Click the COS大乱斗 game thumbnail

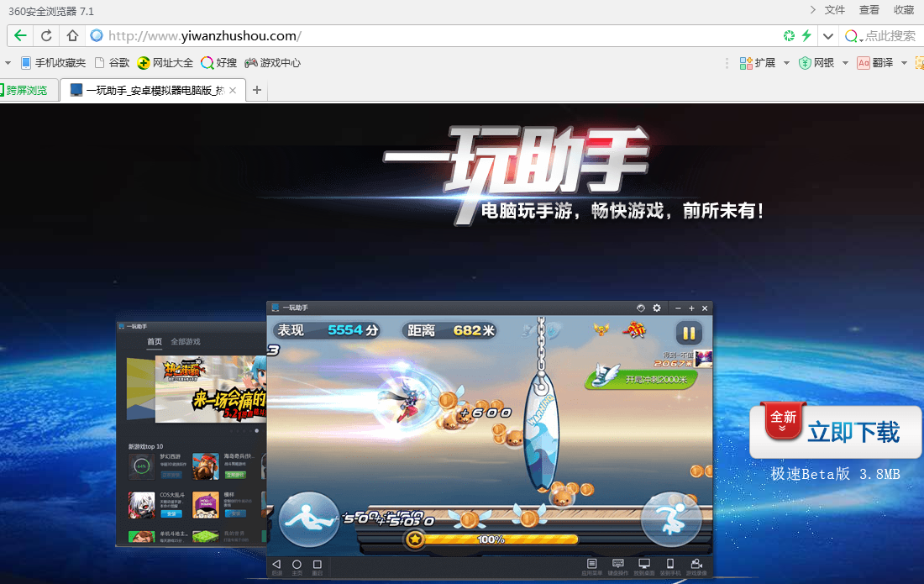[x=141, y=505]
